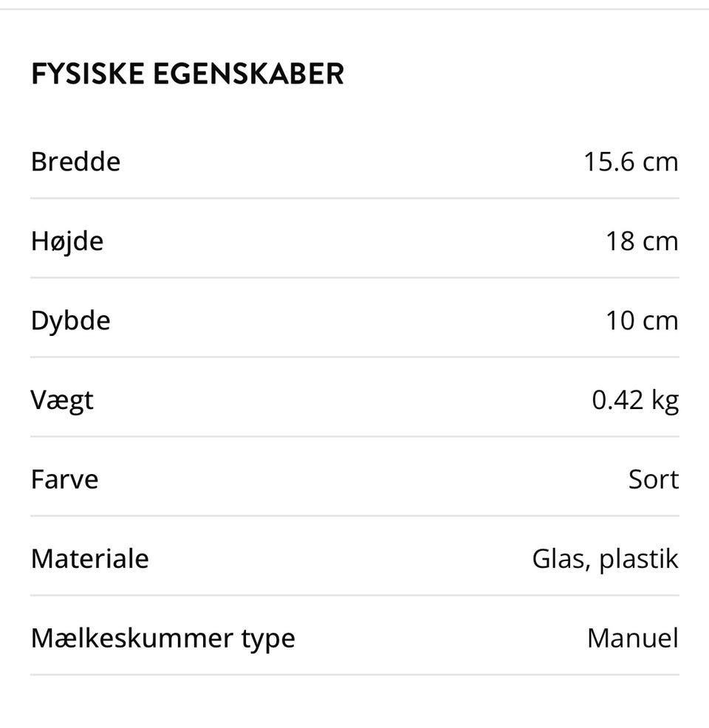The width and height of the screenshot is (709, 728).
Task: Click the Manuel value
Action: tap(633, 639)
